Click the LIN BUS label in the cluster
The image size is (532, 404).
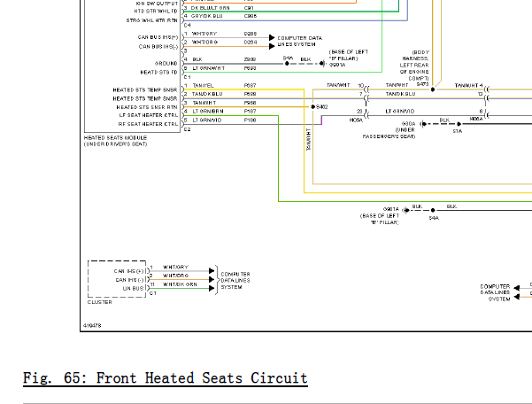[x=133, y=288]
